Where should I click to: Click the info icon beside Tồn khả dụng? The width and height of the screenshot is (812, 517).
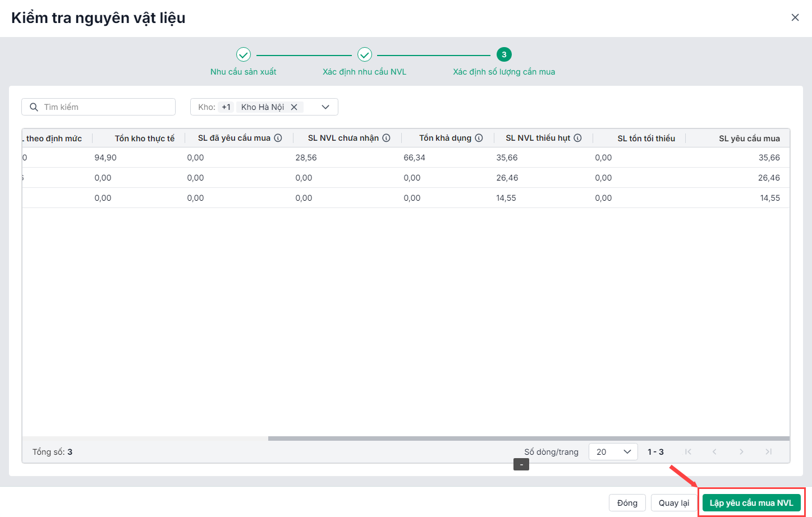479,138
